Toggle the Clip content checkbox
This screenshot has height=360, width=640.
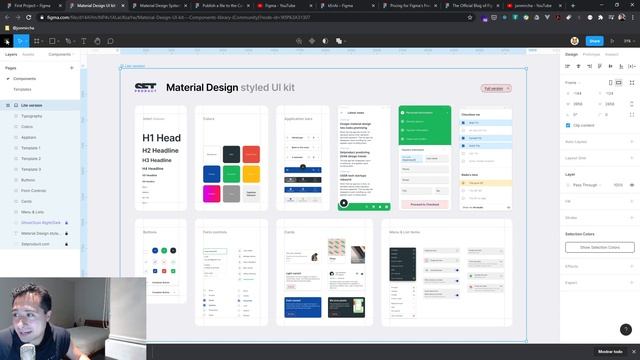click(568, 125)
